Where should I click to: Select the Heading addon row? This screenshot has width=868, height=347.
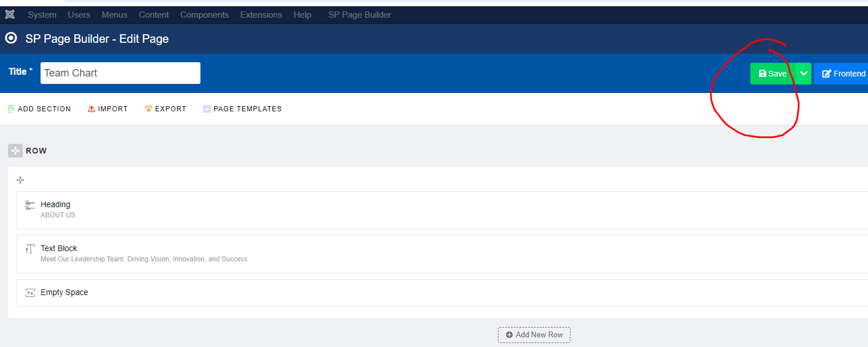click(x=442, y=210)
